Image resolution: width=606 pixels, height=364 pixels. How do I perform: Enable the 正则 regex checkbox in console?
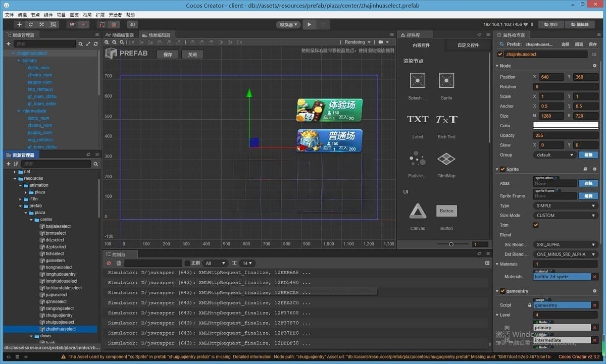coord(187,263)
